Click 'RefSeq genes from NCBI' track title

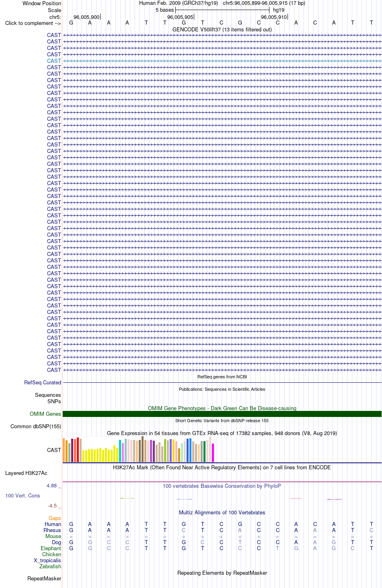coord(222,377)
